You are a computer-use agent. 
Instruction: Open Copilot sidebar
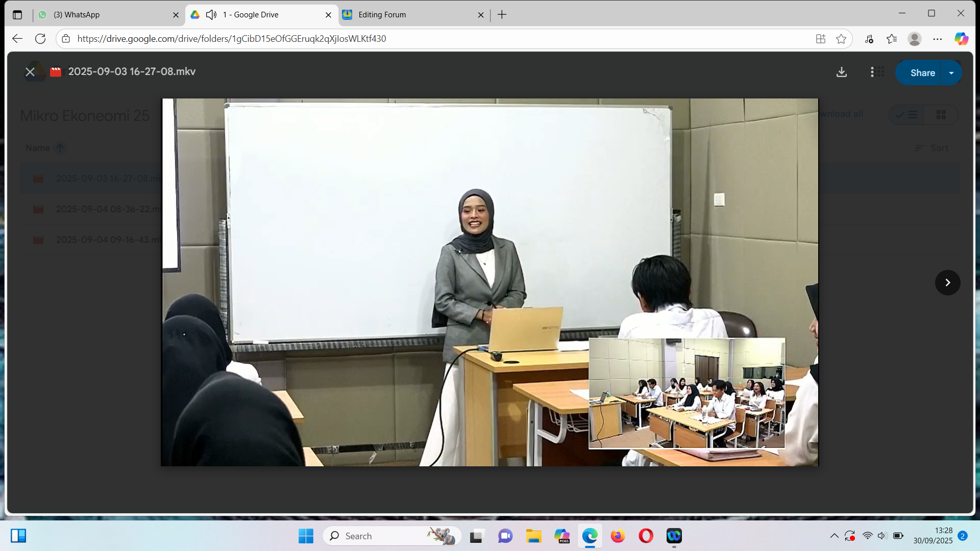[x=961, y=39]
